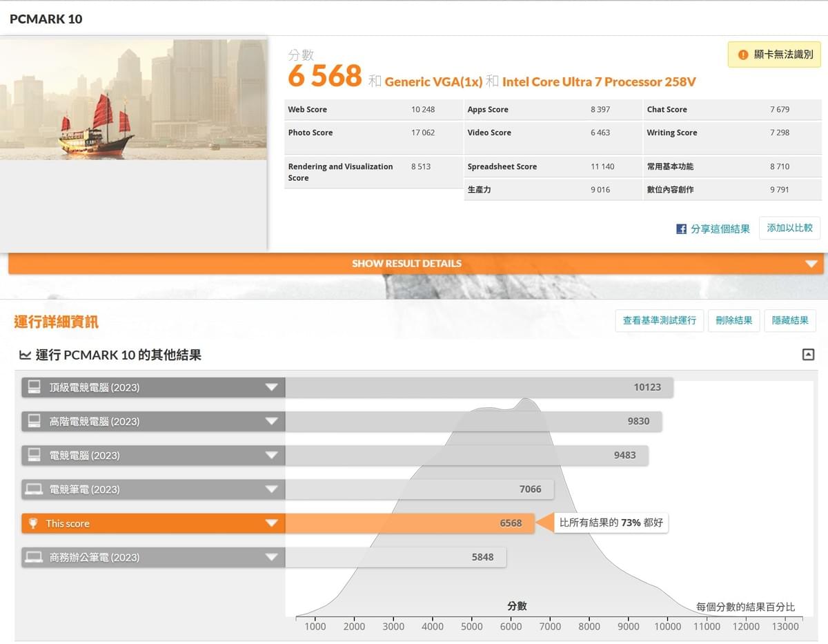
Task: Expand the 高階電競電腦 (2023) dropdown arrow
Action: [x=271, y=422]
